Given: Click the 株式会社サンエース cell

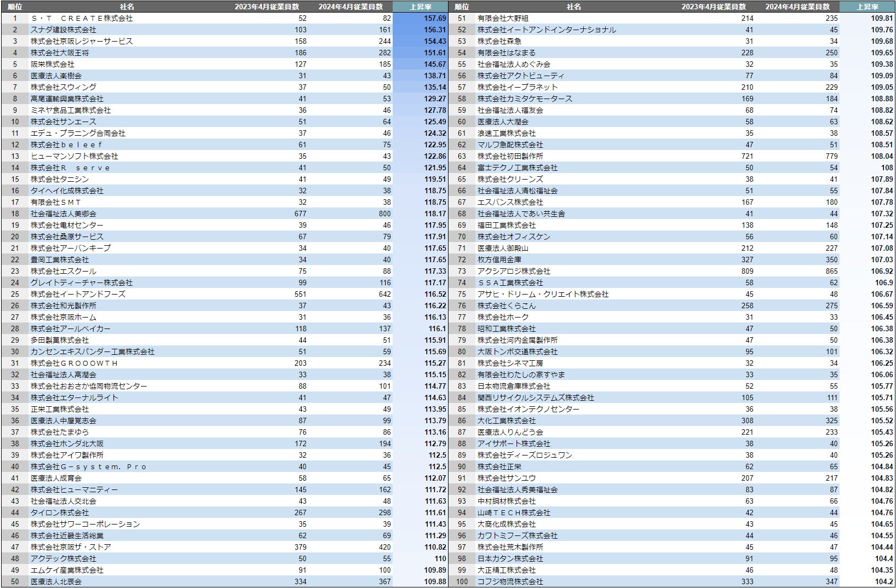Looking at the screenshot, I should coord(64,122).
